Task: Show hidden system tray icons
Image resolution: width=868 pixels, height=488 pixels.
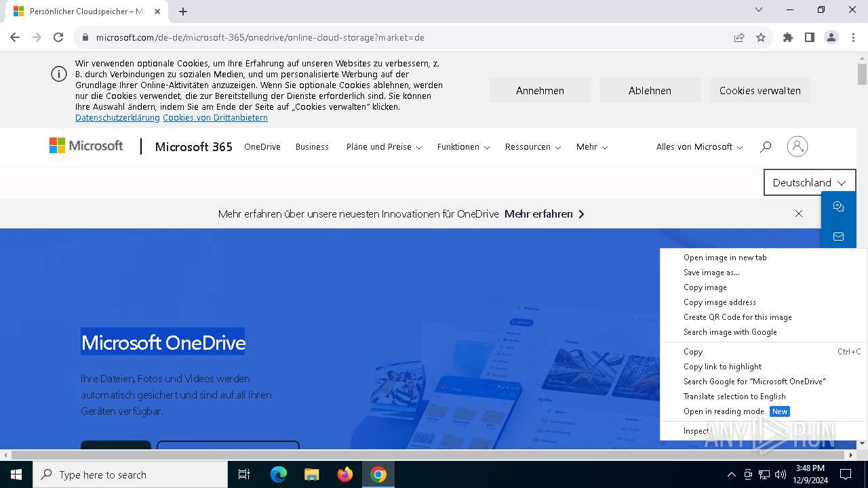Action: (x=731, y=474)
